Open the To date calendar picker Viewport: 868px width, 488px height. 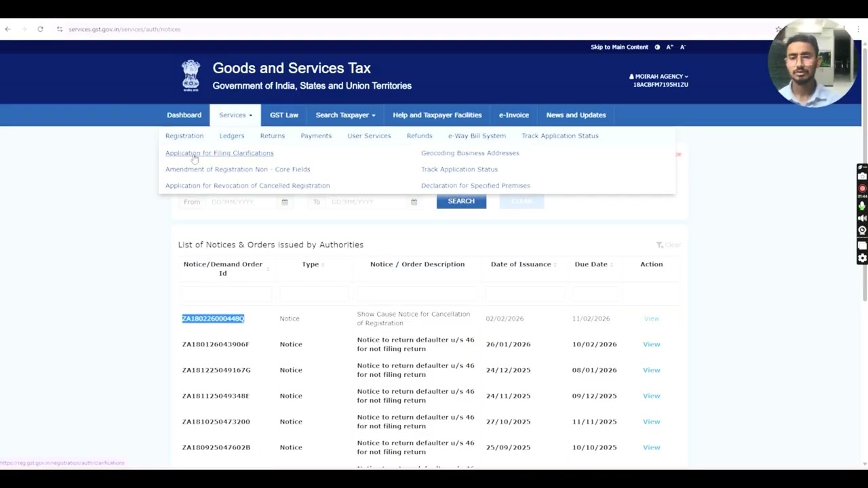point(414,202)
